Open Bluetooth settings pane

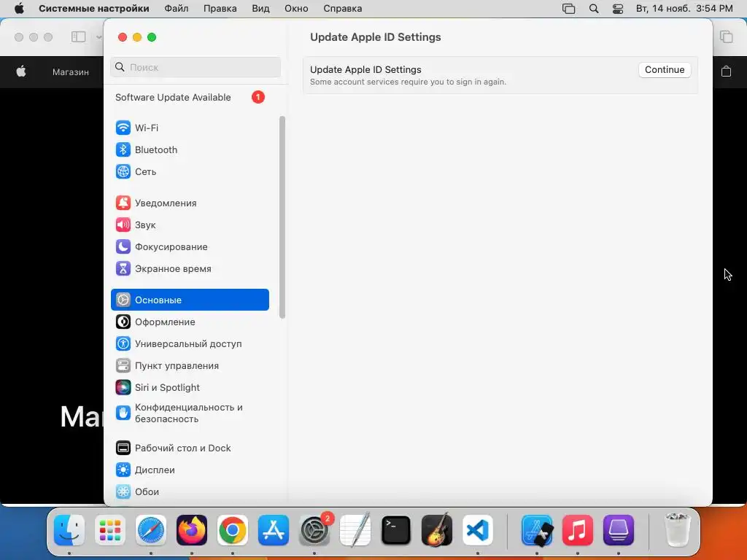[190, 149]
